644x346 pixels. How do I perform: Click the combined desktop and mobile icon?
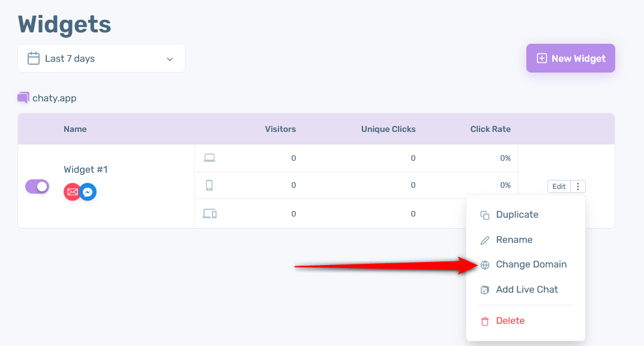[210, 213]
